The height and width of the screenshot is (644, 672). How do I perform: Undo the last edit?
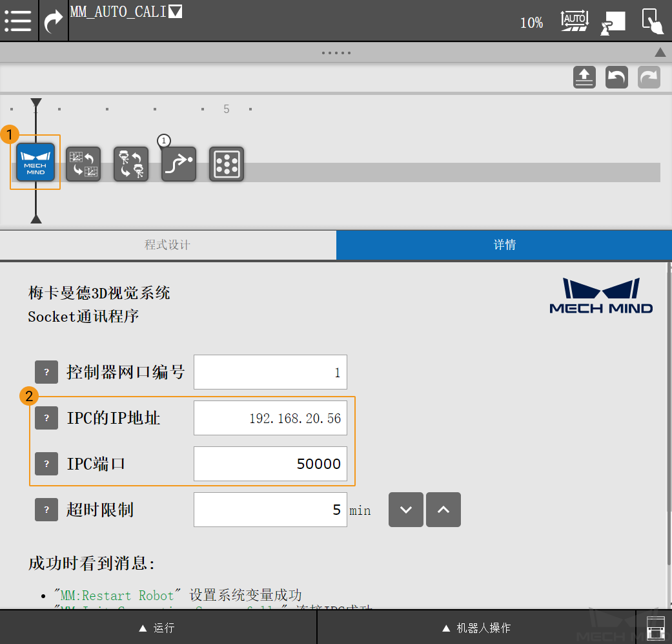[x=616, y=77]
